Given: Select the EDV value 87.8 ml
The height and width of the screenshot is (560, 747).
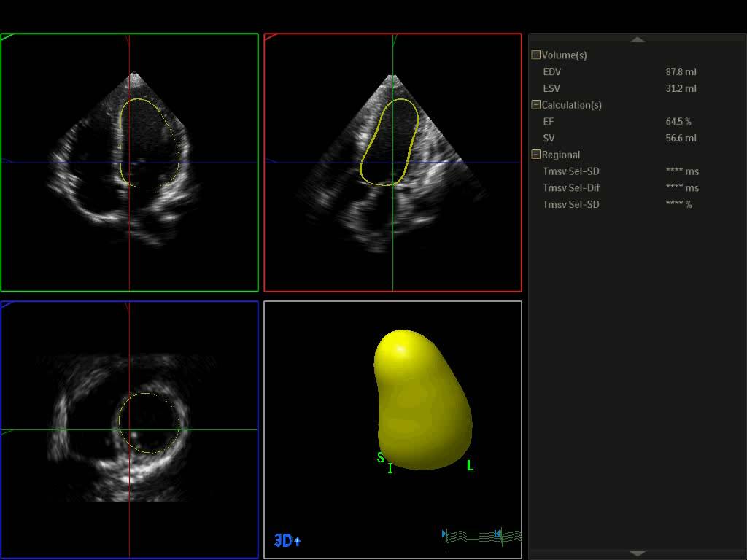Looking at the screenshot, I should click(681, 72).
